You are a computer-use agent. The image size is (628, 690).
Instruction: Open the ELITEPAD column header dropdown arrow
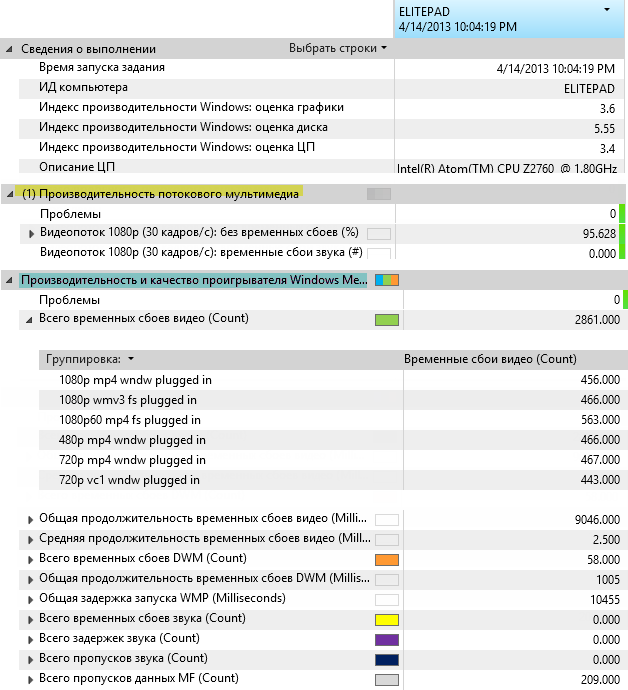[607, 10]
